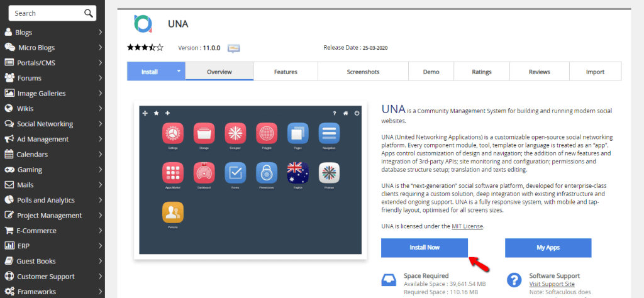Image resolution: width=644 pixels, height=298 pixels.
Task: Open the Features tab
Action: (286, 72)
